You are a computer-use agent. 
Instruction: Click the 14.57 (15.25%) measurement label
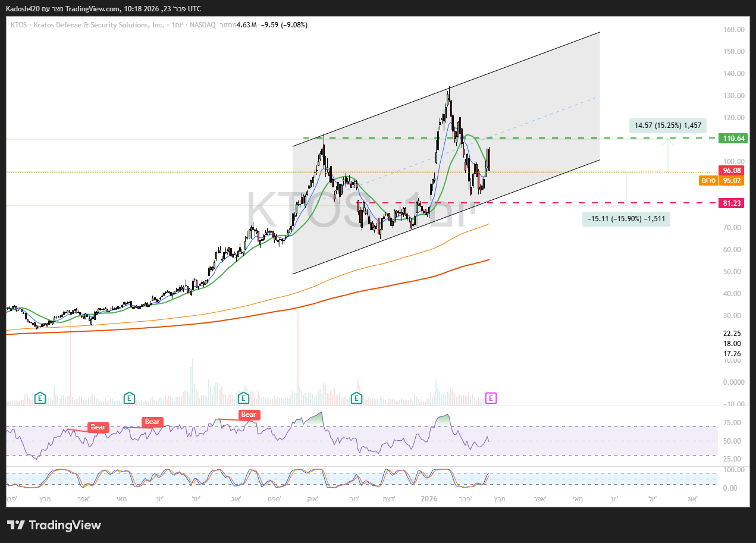(668, 125)
